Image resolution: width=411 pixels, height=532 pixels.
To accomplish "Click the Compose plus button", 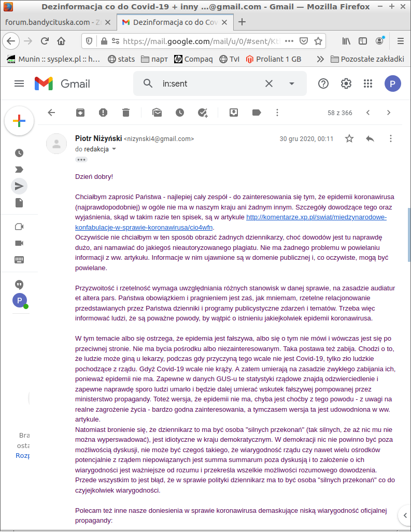I will pos(19,121).
